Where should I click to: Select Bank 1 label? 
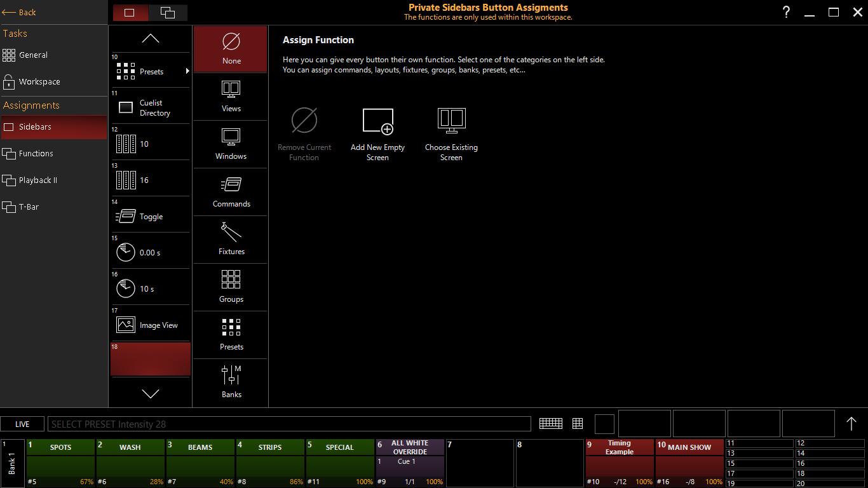tap(12, 463)
